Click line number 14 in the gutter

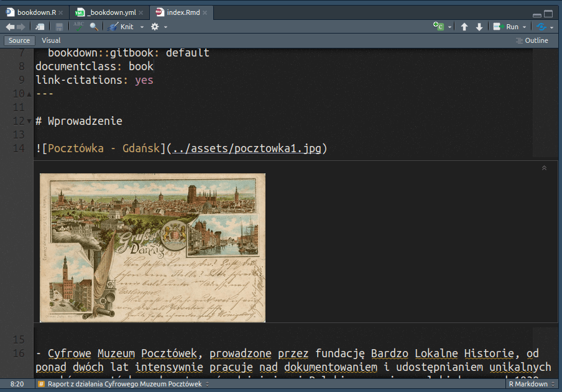[x=19, y=148]
